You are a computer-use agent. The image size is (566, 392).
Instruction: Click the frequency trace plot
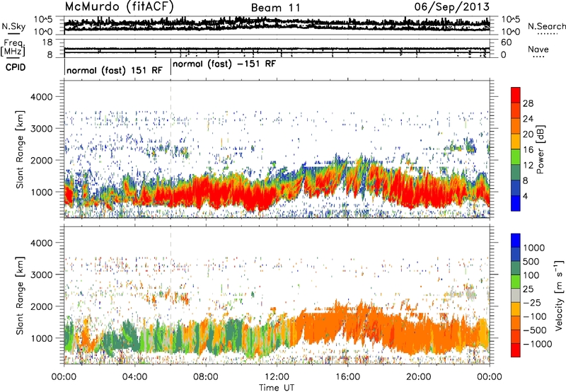click(x=277, y=48)
